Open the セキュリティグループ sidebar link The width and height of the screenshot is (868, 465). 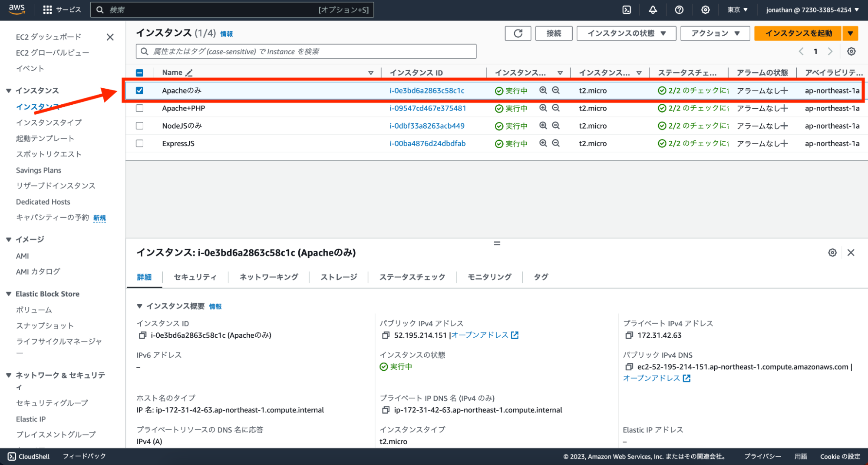(x=52, y=403)
